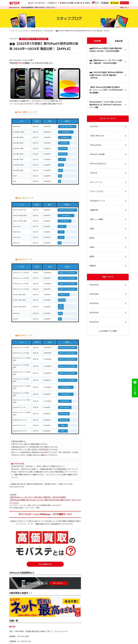
Task: Open related article 歴代iPhoneも買取 link
Action: 45,501
